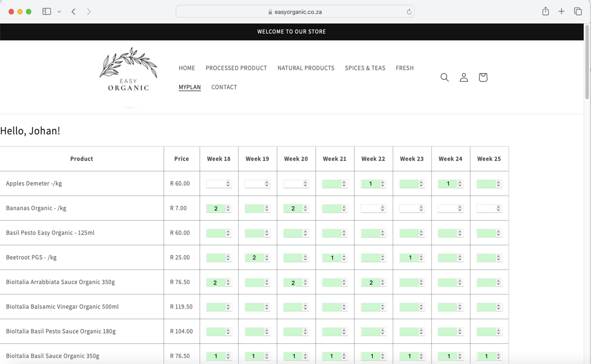Select MYPLAN menu item
The width and height of the screenshot is (591, 364).
click(190, 87)
